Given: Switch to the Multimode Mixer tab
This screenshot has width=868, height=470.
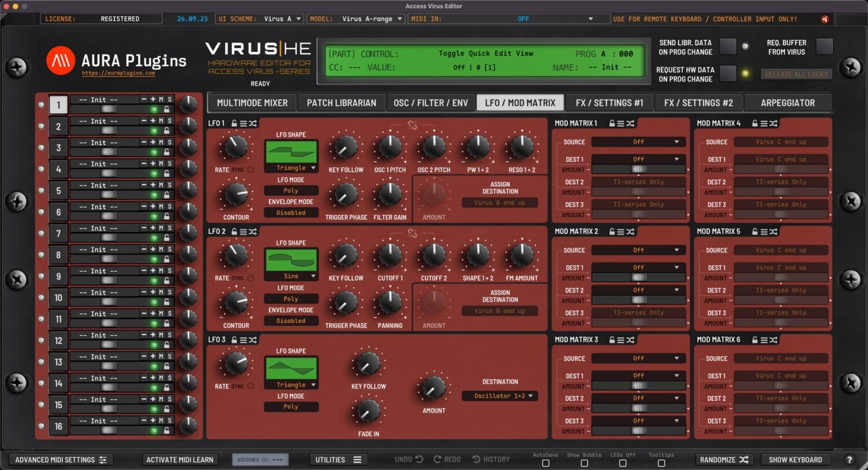Looking at the screenshot, I should pos(252,103).
